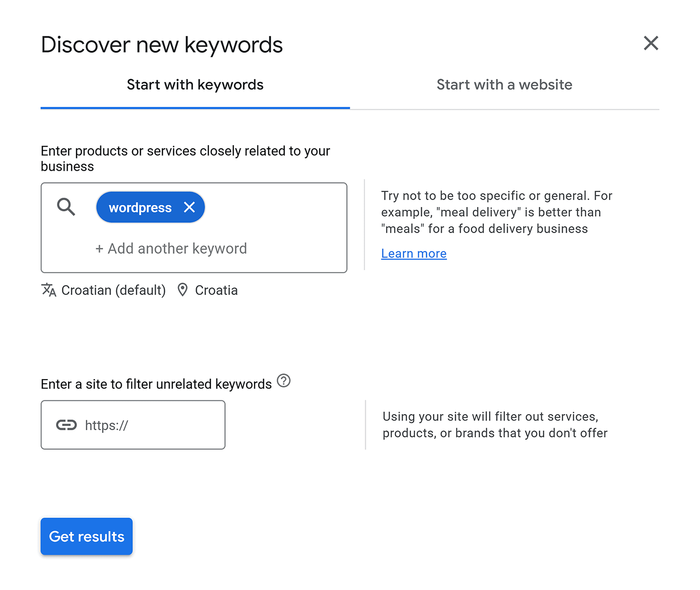Click the 'Using your site will filter' note

coord(495,425)
